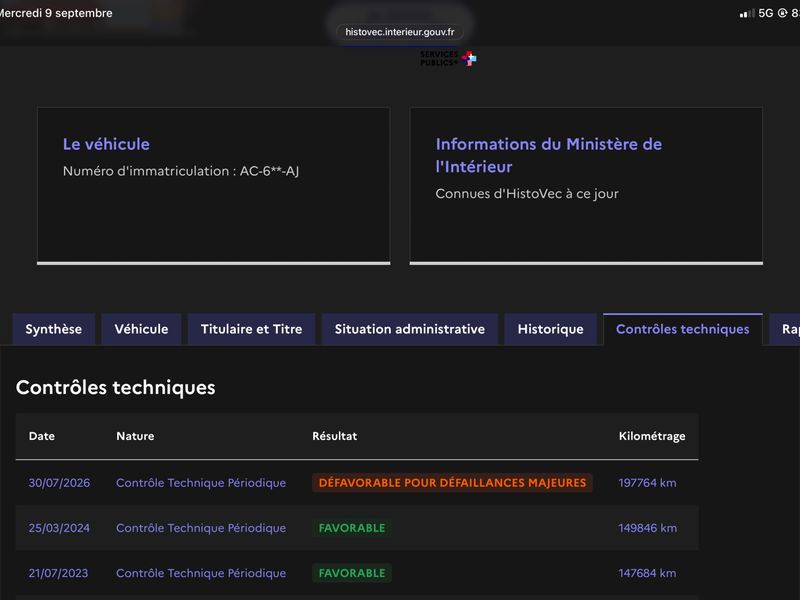Screen dimensions: 800x600
Task: Select the 147684 km mileage entry
Action: (647, 573)
